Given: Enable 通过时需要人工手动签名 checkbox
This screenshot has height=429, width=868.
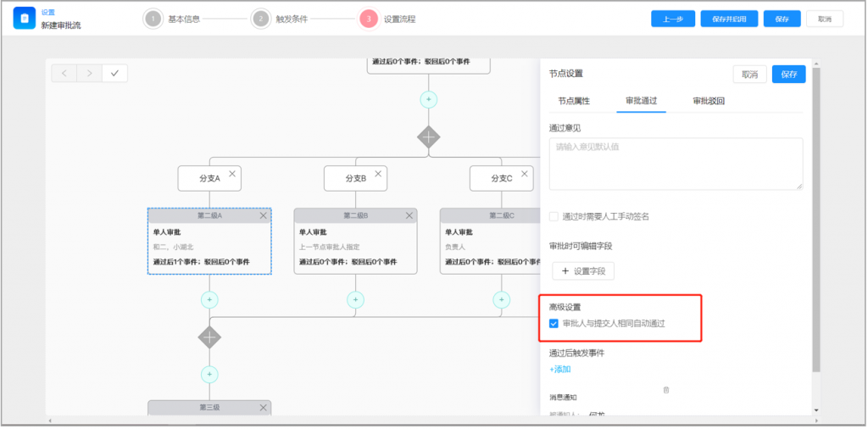Looking at the screenshot, I should click(554, 216).
